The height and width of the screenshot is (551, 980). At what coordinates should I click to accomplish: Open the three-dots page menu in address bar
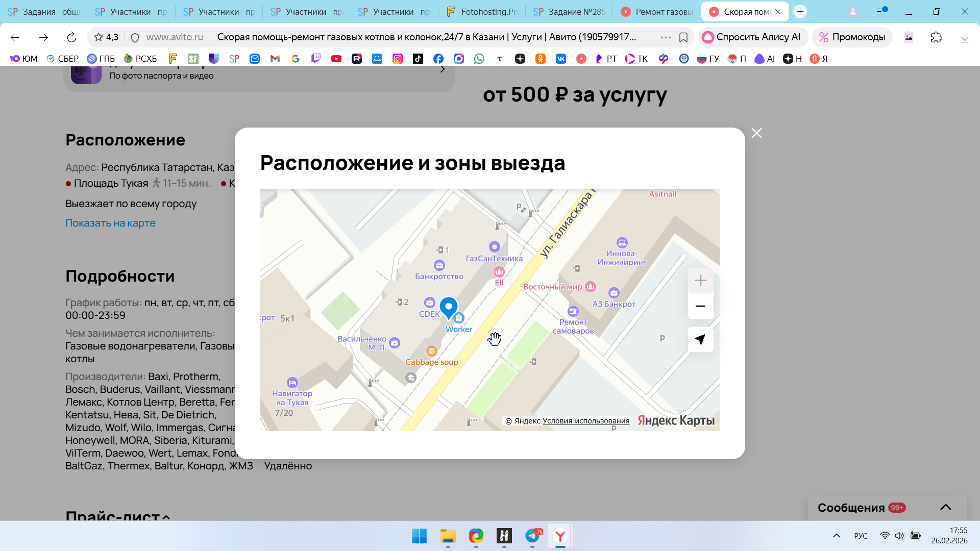tap(665, 37)
